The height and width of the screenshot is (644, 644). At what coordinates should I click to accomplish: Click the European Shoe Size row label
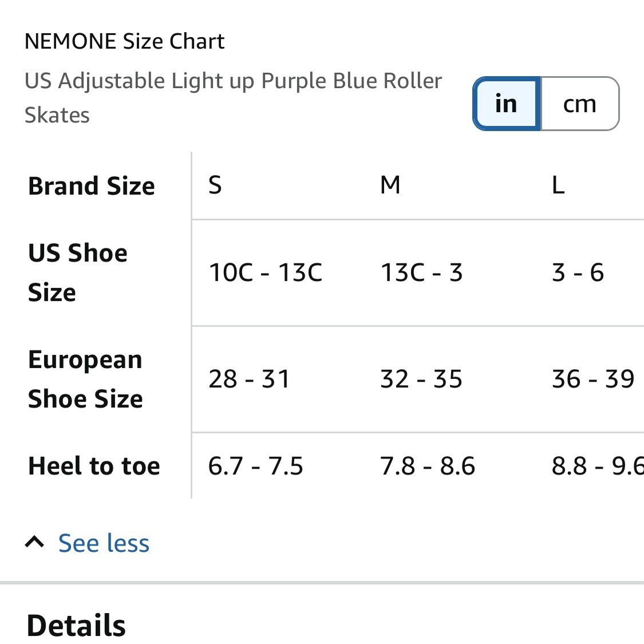click(x=85, y=379)
